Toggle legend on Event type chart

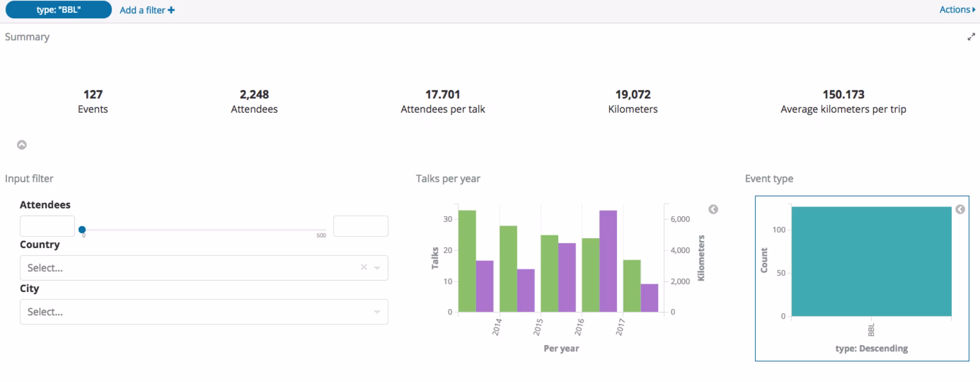tap(960, 209)
